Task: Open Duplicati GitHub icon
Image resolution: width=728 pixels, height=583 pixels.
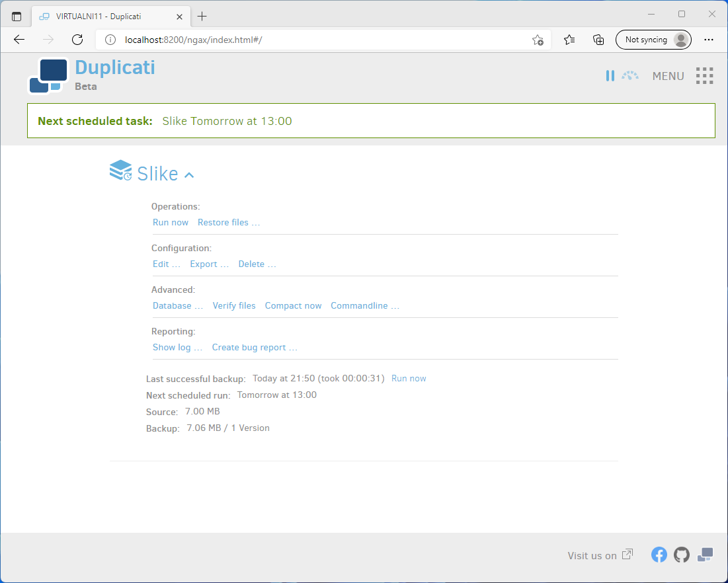Action: pyautogui.click(x=682, y=554)
